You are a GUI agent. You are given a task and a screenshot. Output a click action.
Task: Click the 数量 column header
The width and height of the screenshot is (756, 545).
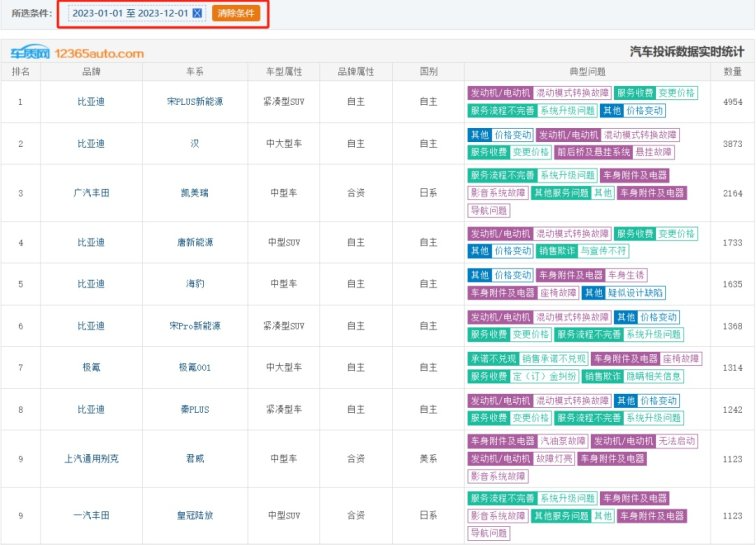tap(732, 72)
